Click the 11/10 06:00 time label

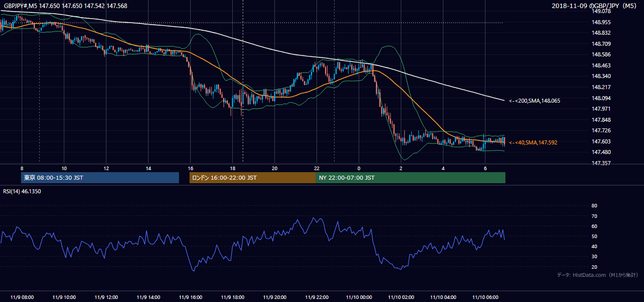[485, 297]
